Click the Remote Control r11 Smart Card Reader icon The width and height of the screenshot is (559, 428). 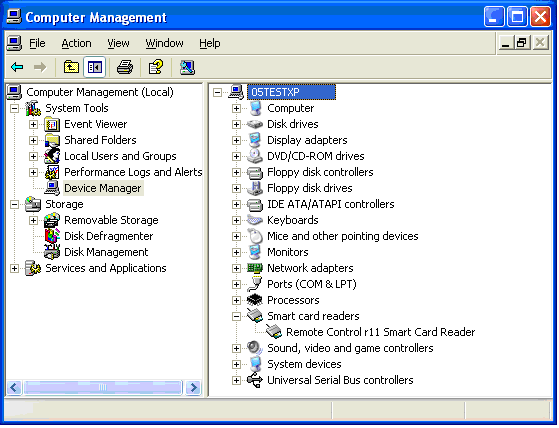(x=274, y=332)
